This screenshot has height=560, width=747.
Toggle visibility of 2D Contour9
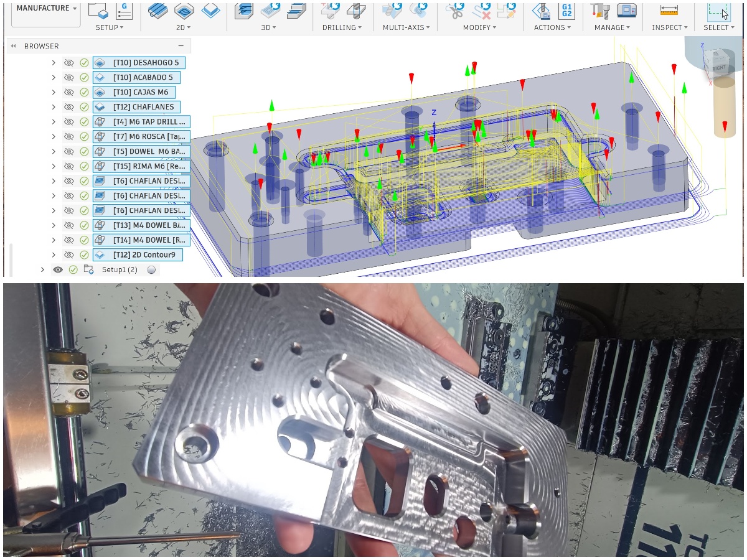click(x=69, y=254)
